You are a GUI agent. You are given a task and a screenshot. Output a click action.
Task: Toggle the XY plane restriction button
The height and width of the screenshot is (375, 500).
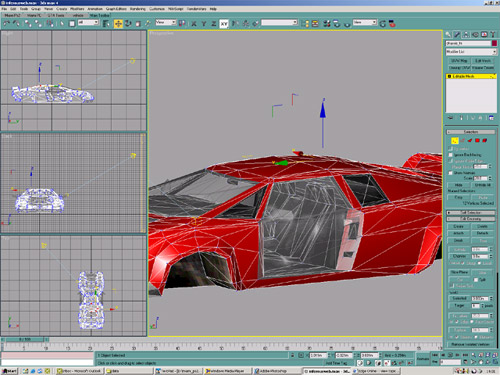224,23
